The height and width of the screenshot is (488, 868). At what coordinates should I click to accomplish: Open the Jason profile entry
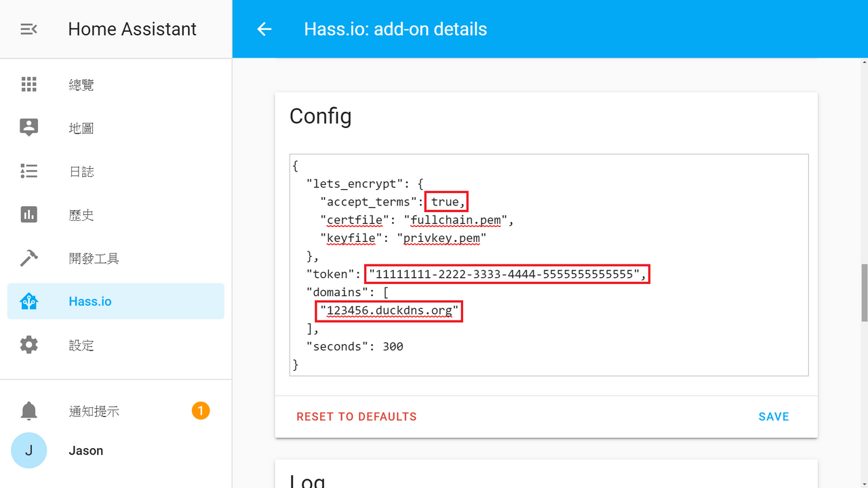pos(116,451)
